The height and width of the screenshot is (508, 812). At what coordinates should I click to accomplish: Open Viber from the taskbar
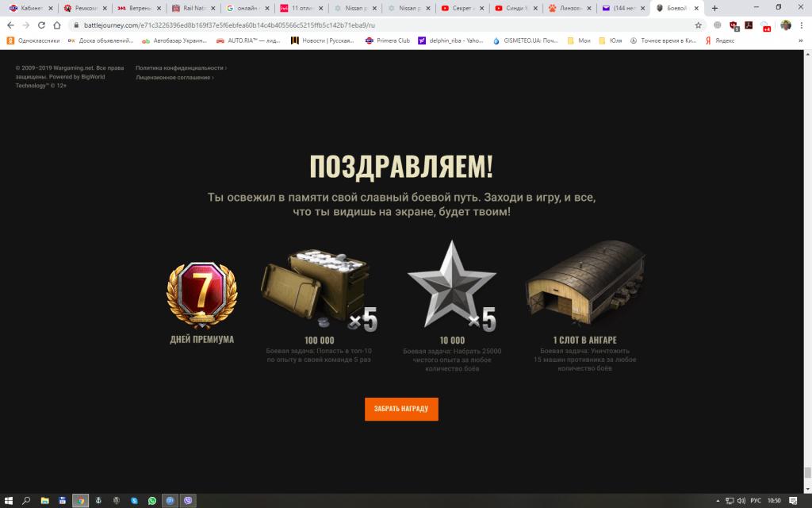[188, 500]
